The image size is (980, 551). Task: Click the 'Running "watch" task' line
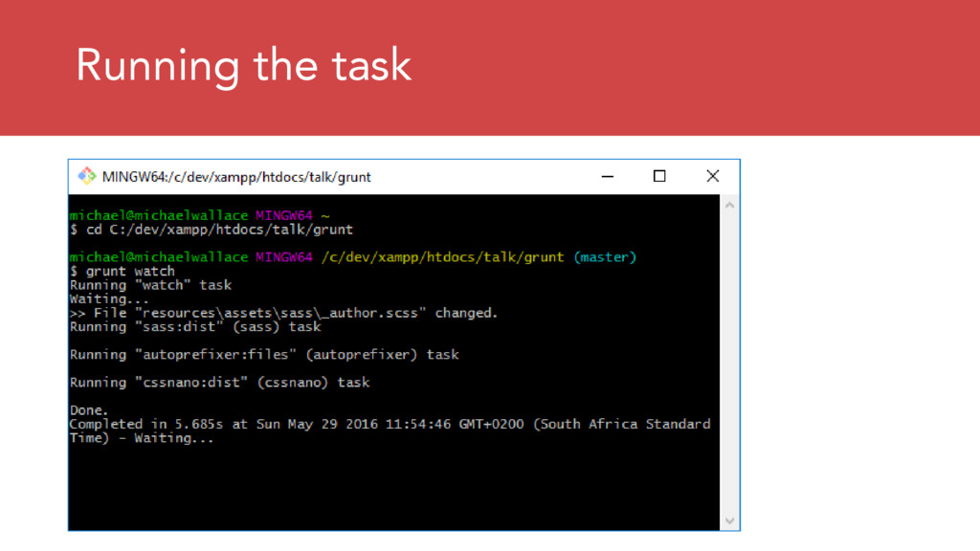click(150, 285)
